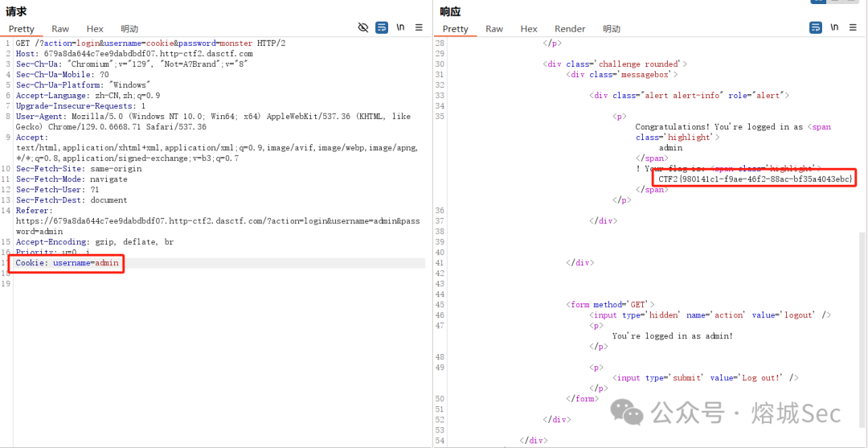Click the form method='GET' line
Image resolution: width=868 pixels, height=448 pixels.
click(610, 305)
